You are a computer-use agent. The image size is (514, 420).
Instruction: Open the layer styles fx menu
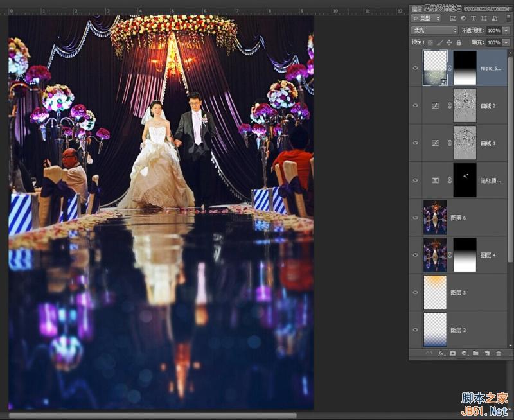pyautogui.click(x=441, y=353)
